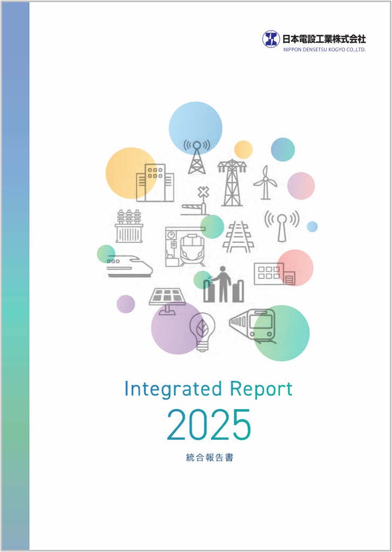Select the tall office building icon

pos(154,183)
